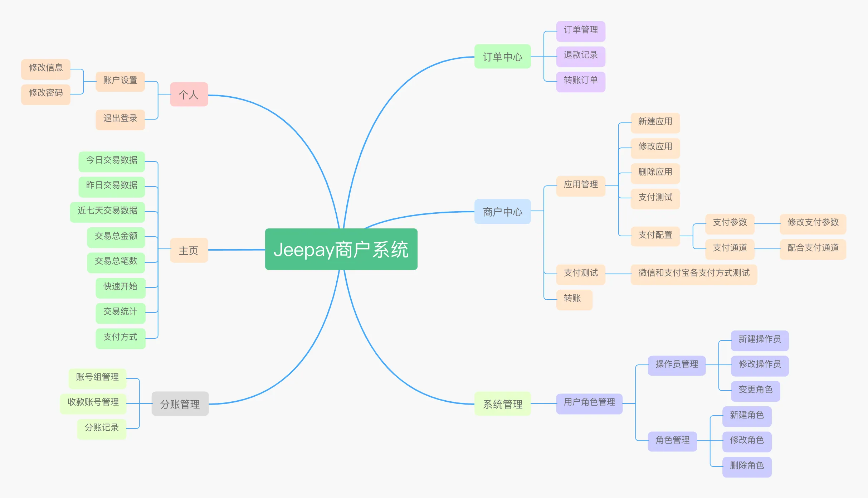Select the 快速开始 node

[121, 288]
